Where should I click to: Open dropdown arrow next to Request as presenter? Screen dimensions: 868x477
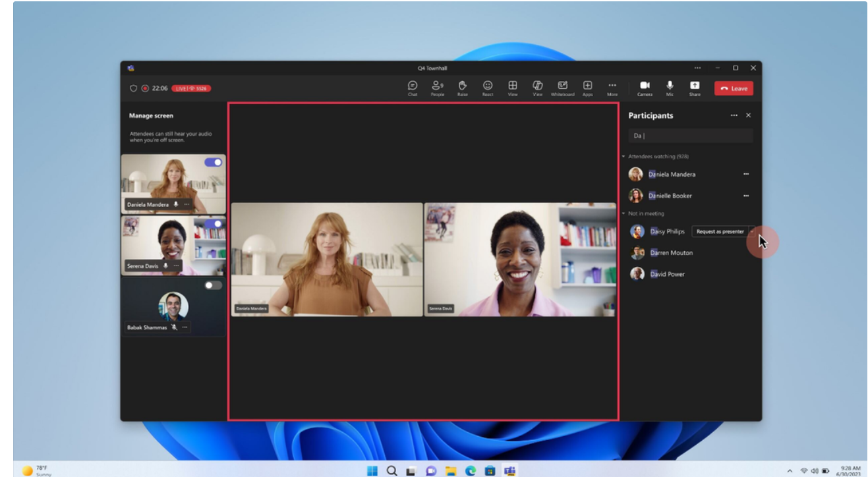752,231
